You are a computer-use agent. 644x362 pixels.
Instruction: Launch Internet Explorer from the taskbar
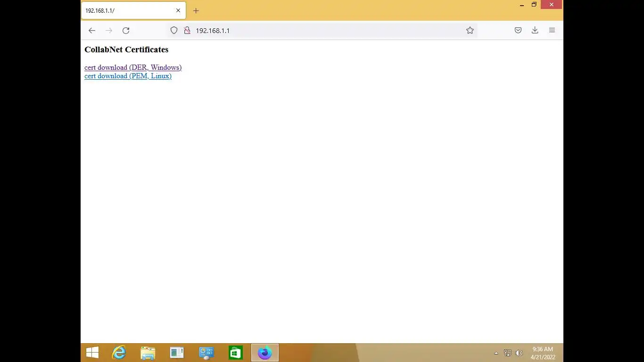[119, 353]
